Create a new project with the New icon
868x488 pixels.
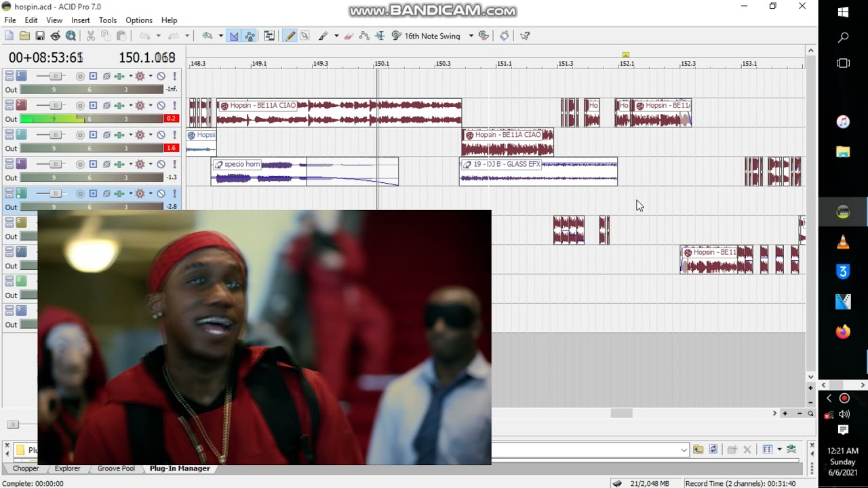pyautogui.click(x=9, y=36)
